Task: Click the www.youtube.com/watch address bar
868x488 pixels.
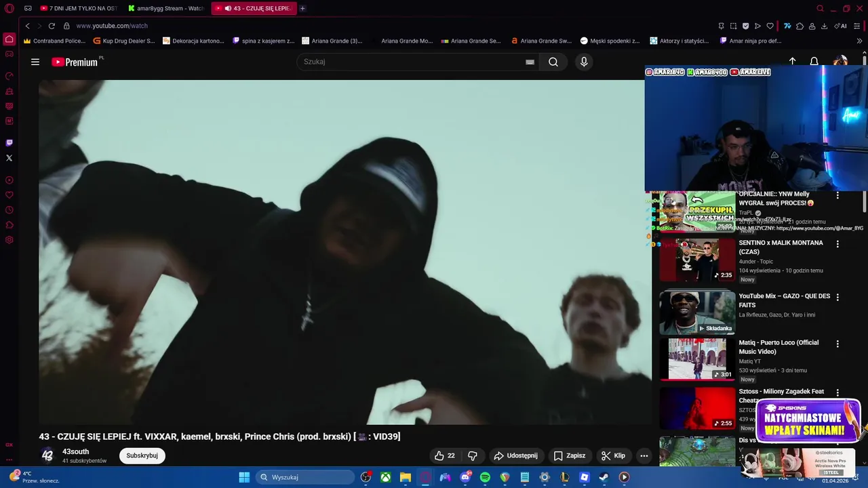Action: [x=112, y=26]
